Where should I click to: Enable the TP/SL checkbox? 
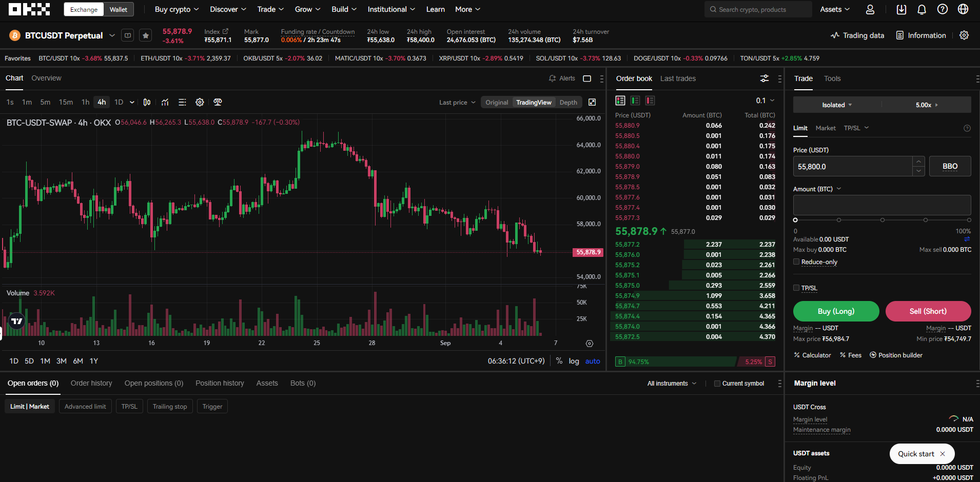(x=796, y=288)
